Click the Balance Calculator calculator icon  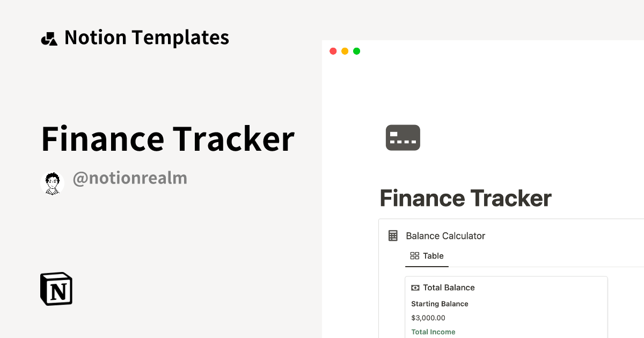(x=393, y=236)
